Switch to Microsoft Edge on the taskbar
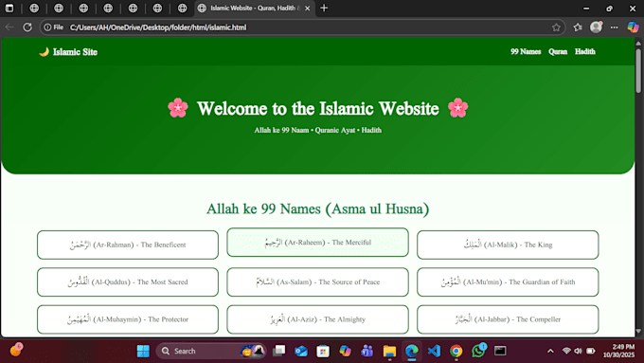Screen dimensions: 644x363 point(412,351)
